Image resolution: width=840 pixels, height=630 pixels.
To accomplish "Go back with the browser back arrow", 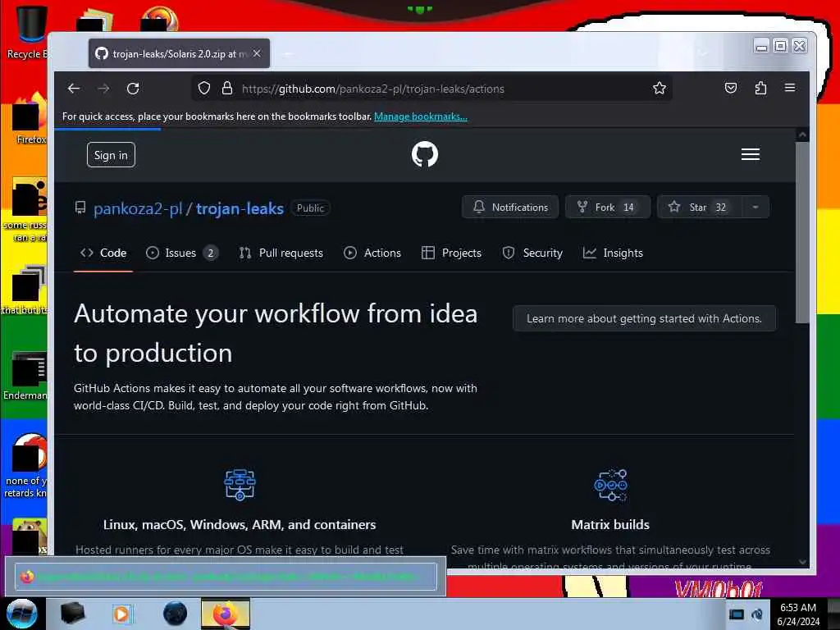I will 74,89.
